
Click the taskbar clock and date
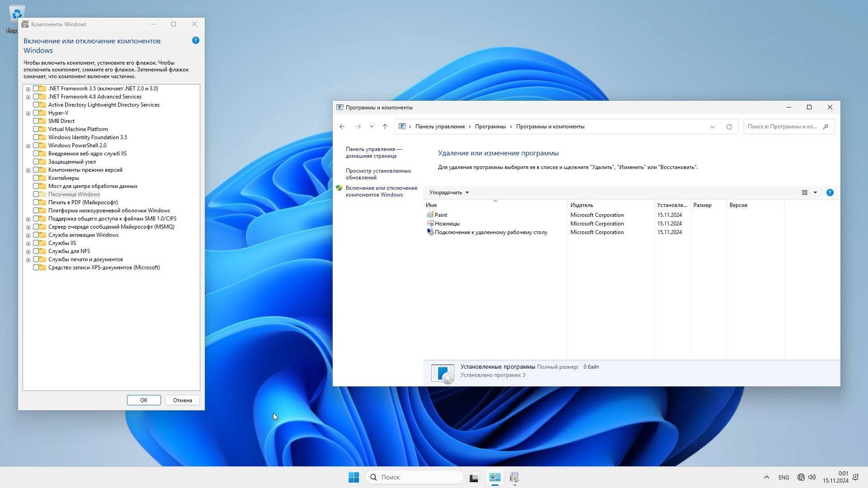835,477
